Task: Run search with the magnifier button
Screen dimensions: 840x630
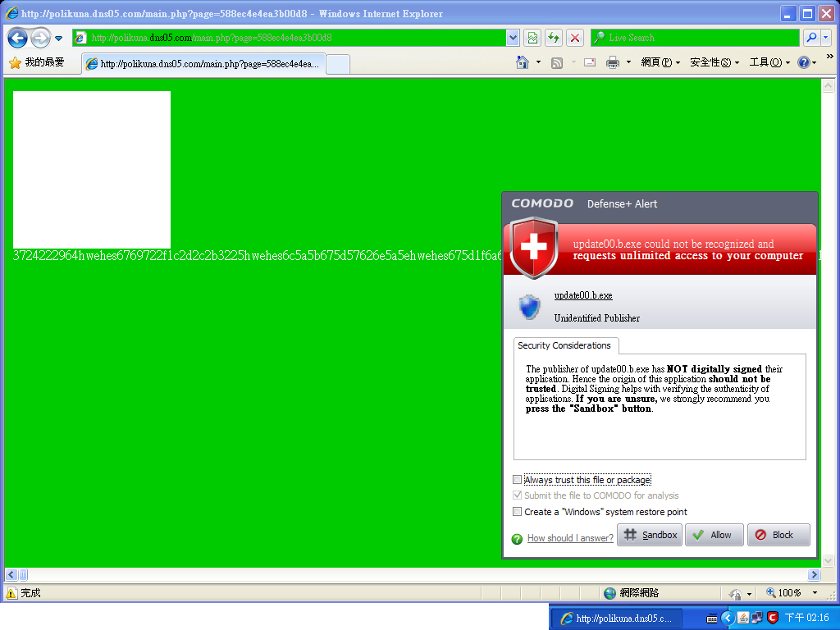Action: point(811,38)
